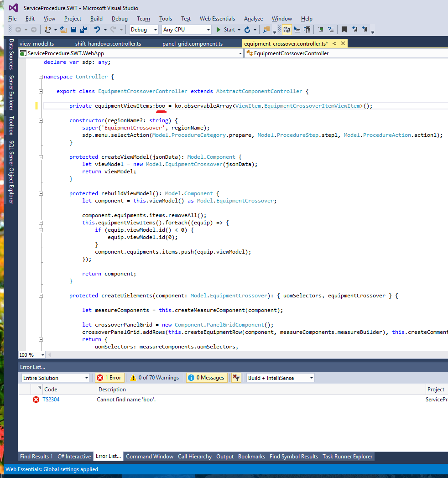Switch to the view-model.ts tab

[36, 44]
